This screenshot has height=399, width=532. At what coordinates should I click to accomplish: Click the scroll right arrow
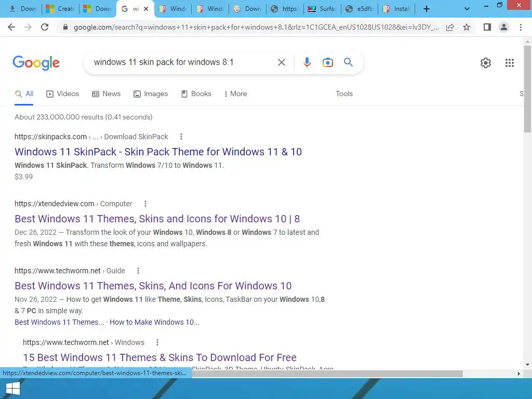(519, 374)
